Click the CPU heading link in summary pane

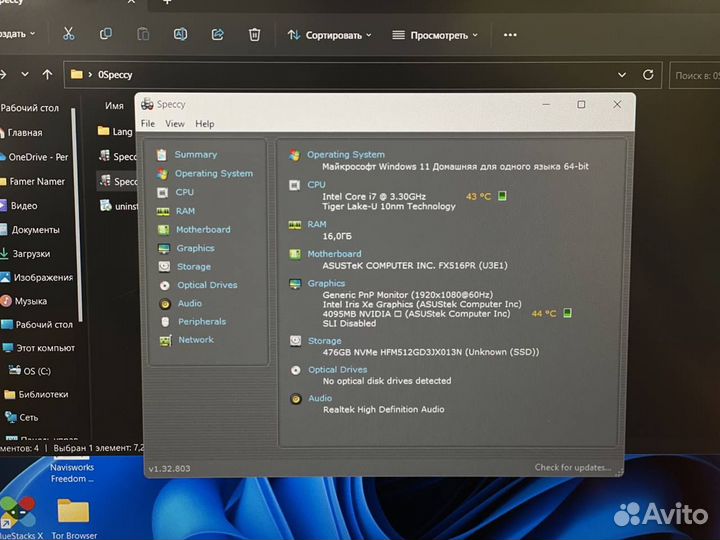316,185
